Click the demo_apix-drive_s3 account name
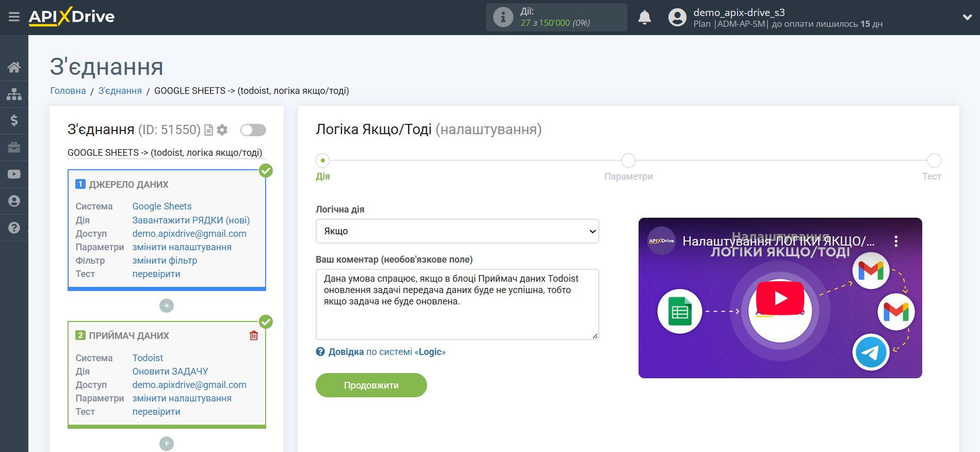 coord(739,12)
